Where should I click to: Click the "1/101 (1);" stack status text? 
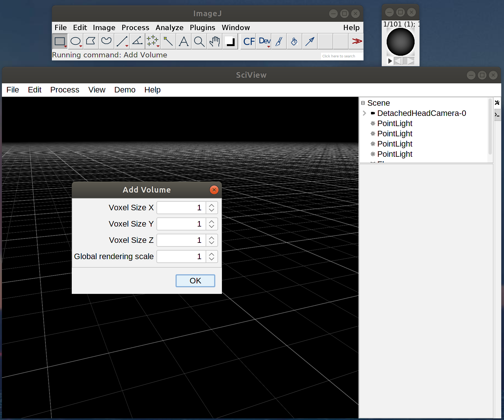[x=399, y=24]
